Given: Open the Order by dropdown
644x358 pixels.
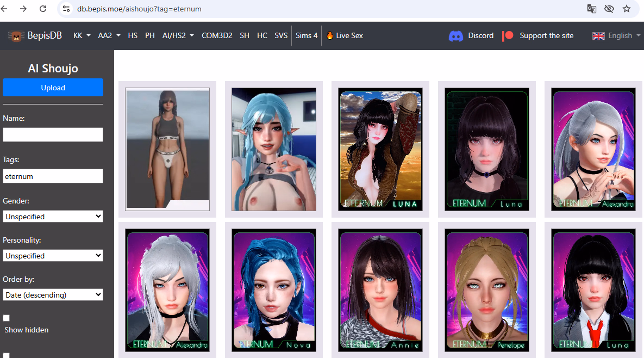Looking at the screenshot, I should pyautogui.click(x=53, y=295).
